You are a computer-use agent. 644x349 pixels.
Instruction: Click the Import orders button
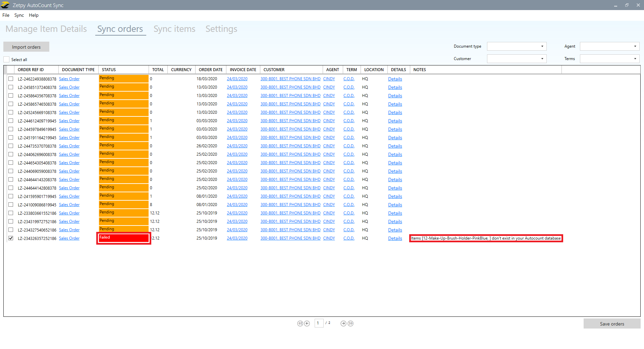[26, 47]
